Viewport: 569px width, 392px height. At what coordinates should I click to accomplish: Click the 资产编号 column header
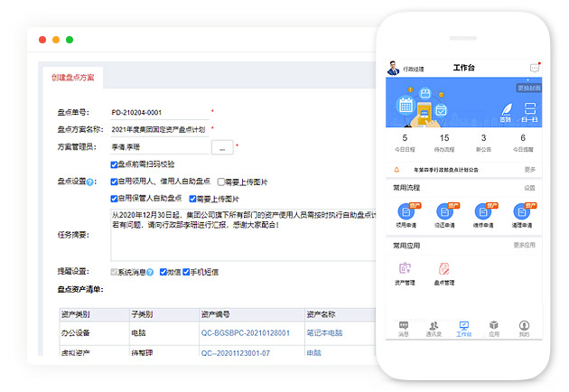(252, 314)
